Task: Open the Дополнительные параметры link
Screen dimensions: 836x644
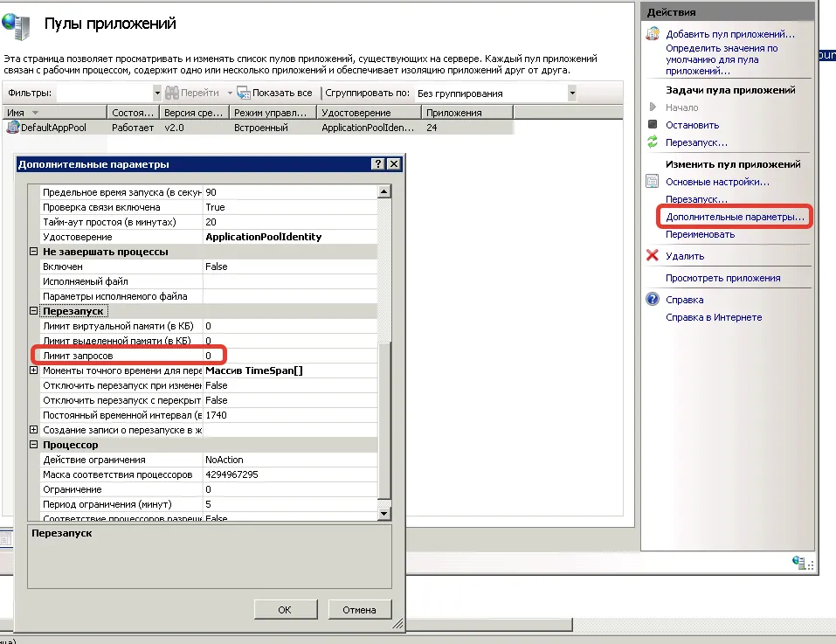Action: pyautogui.click(x=734, y=216)
